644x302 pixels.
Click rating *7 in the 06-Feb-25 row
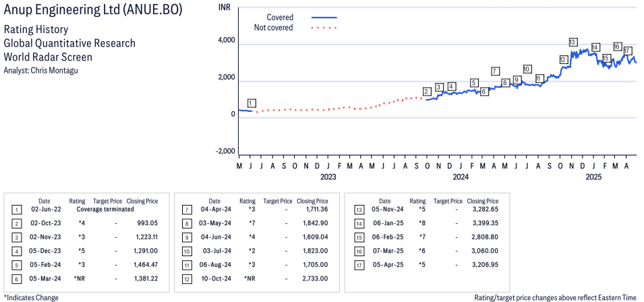(422, 237)
